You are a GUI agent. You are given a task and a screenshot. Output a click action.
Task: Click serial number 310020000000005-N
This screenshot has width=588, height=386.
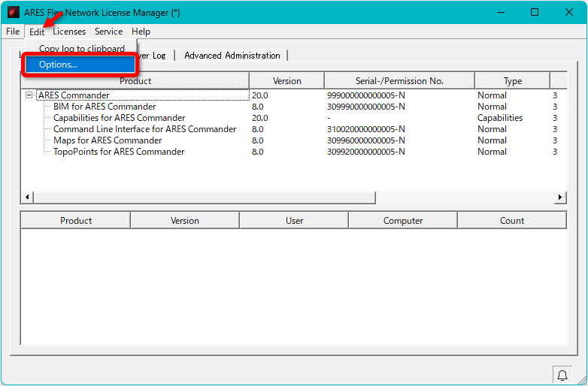coord(365,129)
